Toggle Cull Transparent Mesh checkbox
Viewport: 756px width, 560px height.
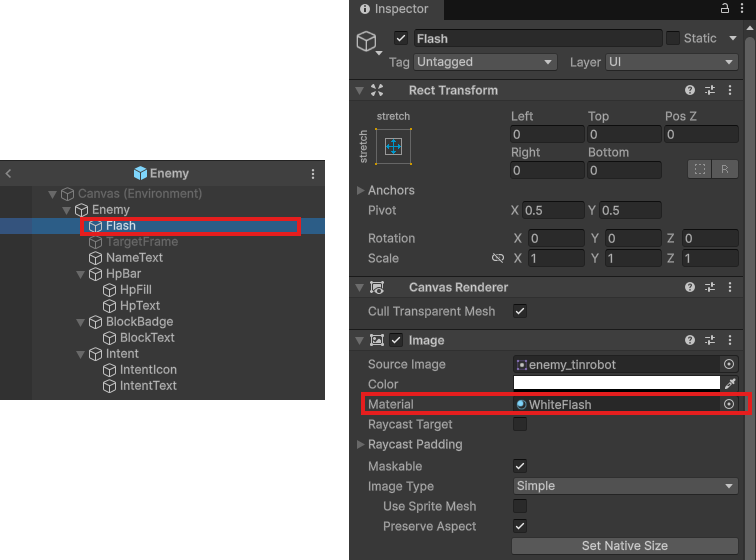520,311
